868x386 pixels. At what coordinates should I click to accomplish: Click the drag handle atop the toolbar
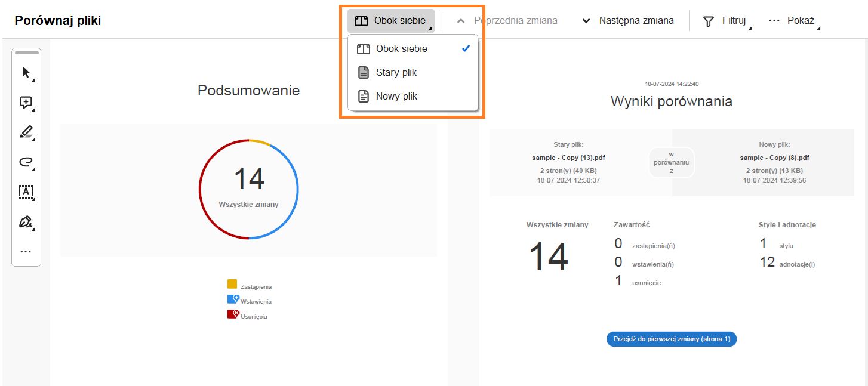[26, 53]
